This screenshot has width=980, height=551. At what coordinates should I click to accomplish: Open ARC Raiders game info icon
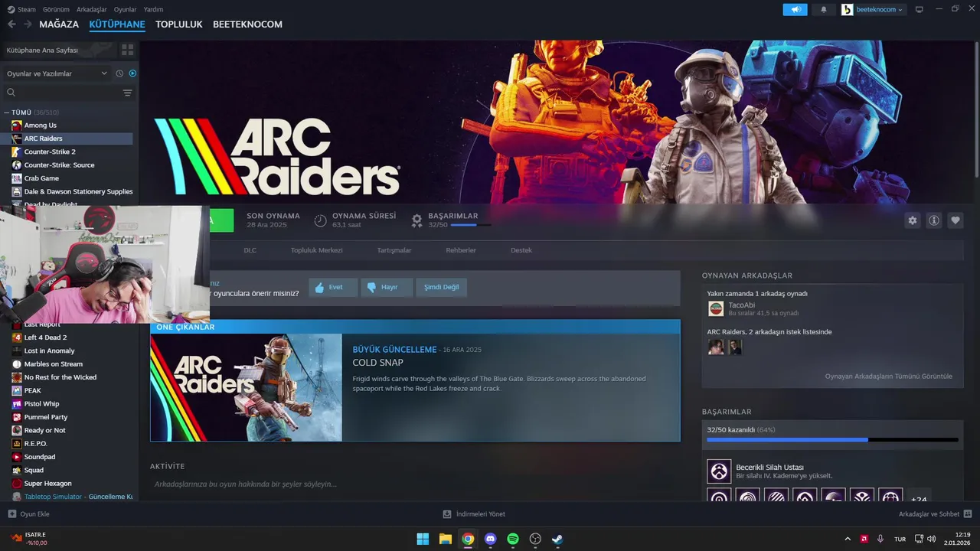[x=934, y=220]
